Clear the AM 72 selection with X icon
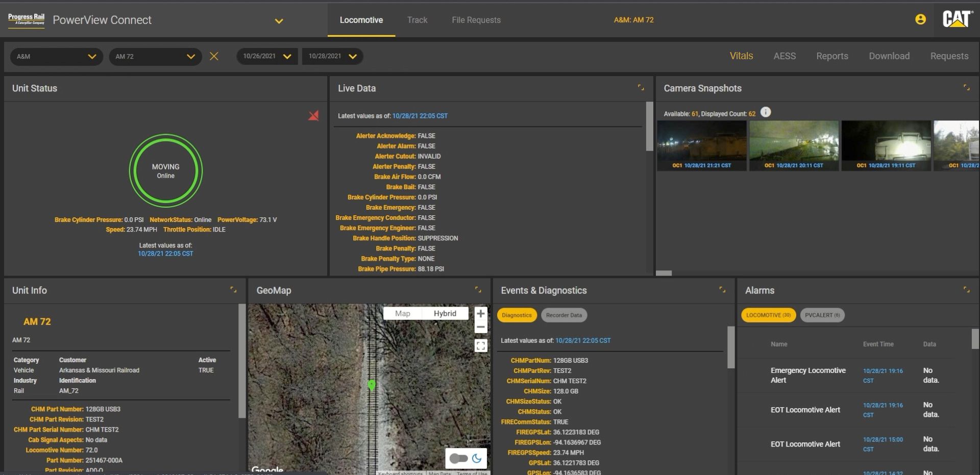Viewport: 980px width, 475px height. click(214, 56)
